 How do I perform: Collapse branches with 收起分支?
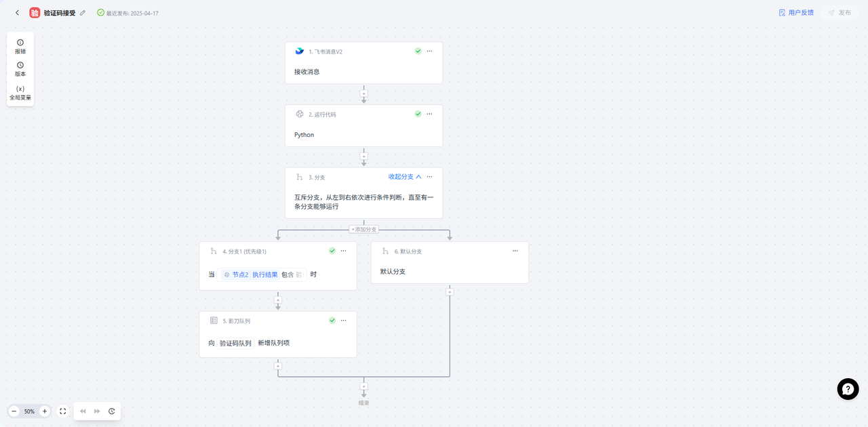405,177
